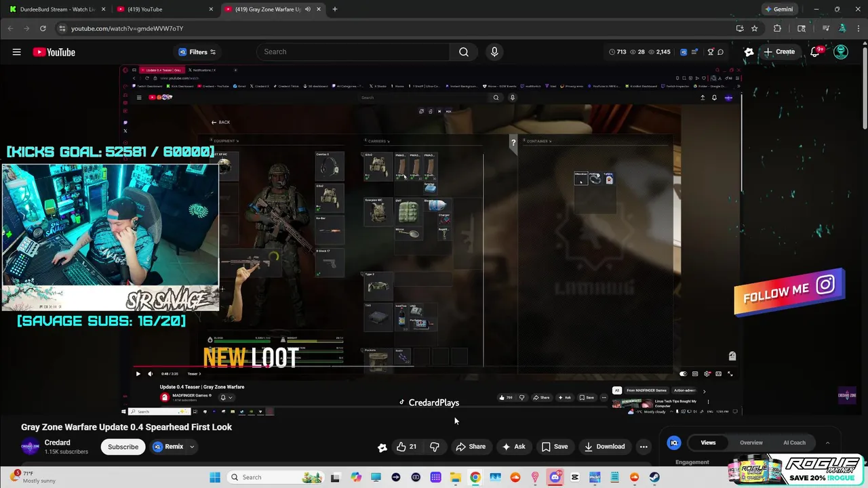Click the Windows taskbar search box
The width and height of the screenshot is (868, 488).
(x=274, y=477)
